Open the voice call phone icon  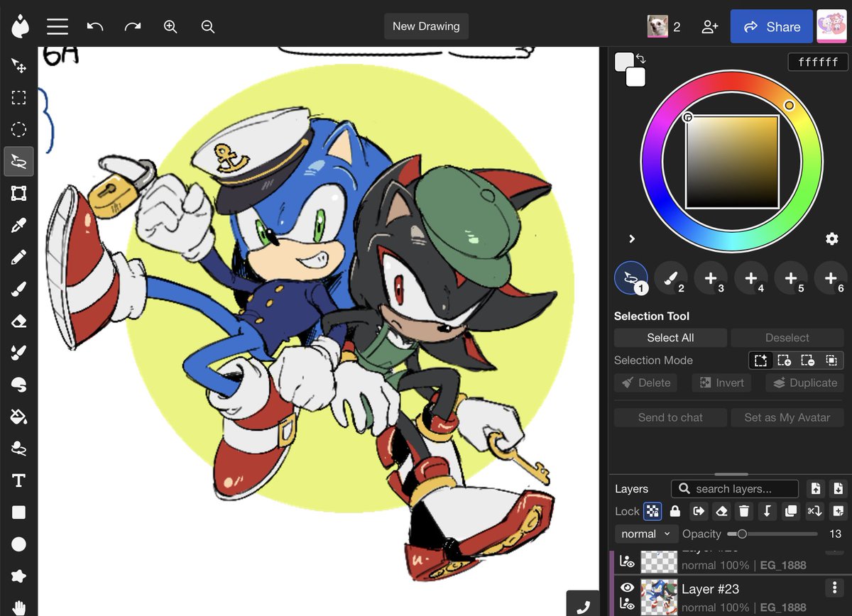click(583, 605)
